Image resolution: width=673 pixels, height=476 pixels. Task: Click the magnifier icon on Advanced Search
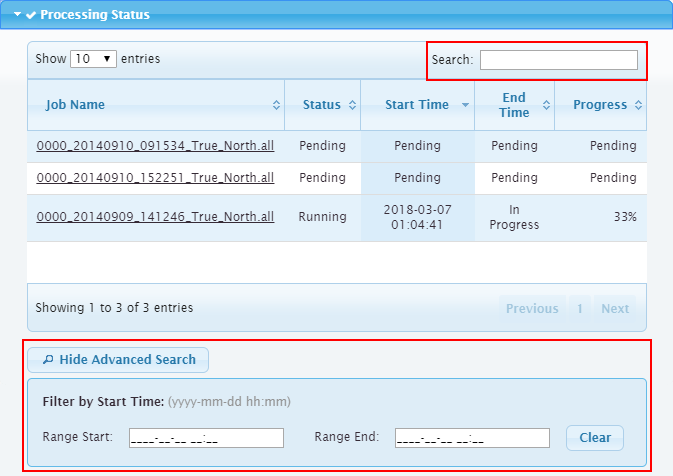[48, 360]
